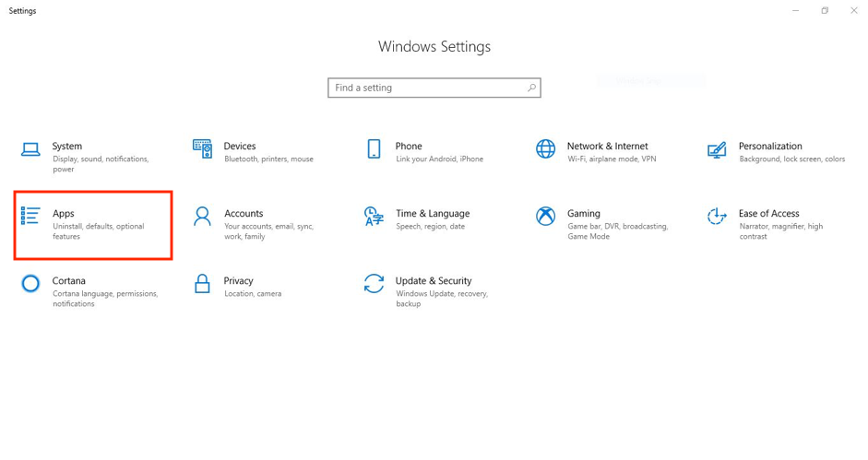868x460 pixels.
Task: Open Personalization label
Action: (x=770, y=147)
